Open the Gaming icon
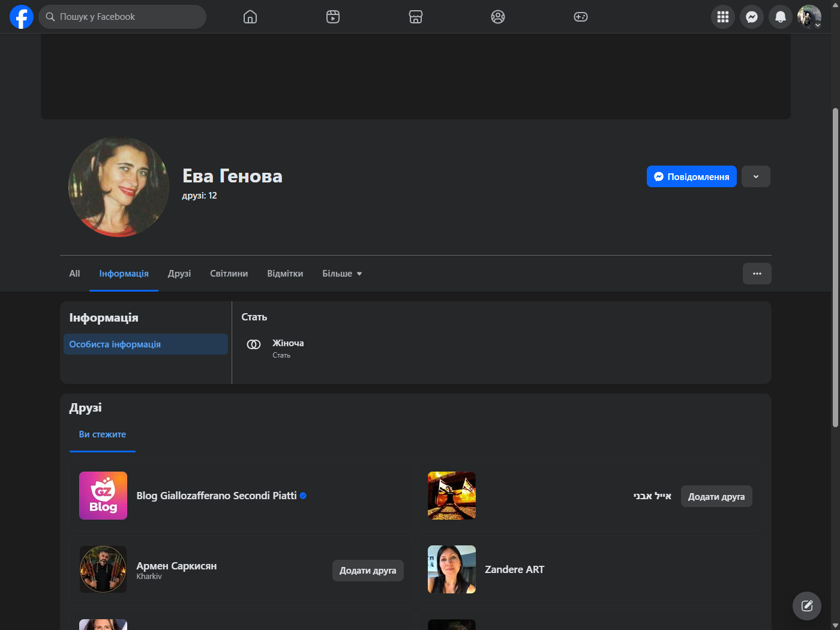 click(581, 17)
